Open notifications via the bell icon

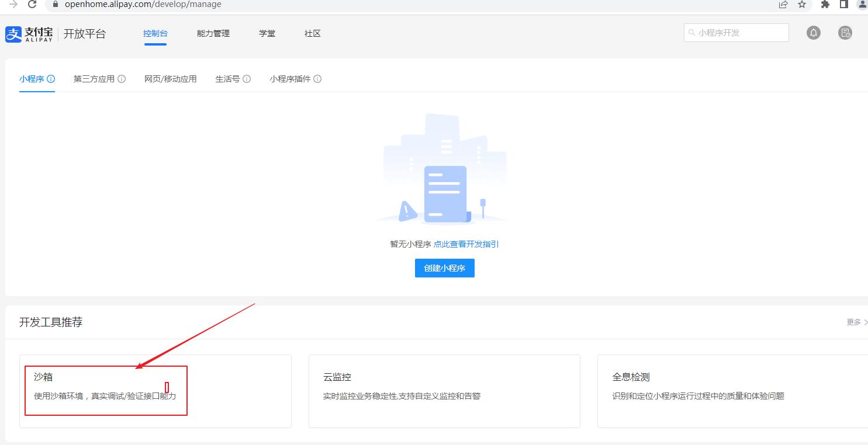[813, 33]
